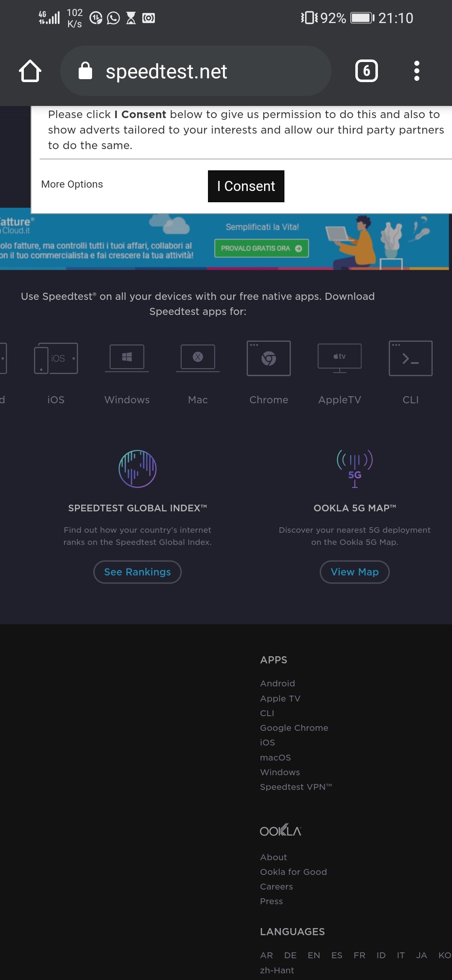Tap the data saver status bar icon
The width and height of the screenshot is (452, 980).
point(96,18)
